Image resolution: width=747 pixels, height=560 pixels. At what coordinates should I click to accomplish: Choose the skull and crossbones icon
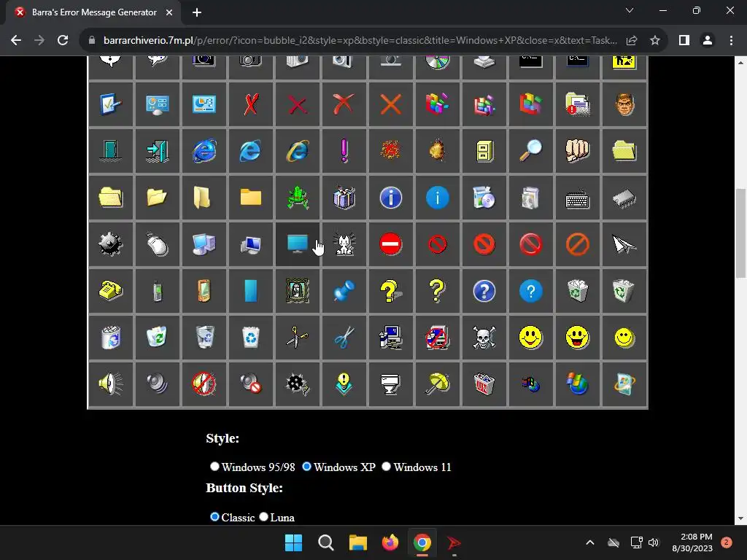pos(484,337)
